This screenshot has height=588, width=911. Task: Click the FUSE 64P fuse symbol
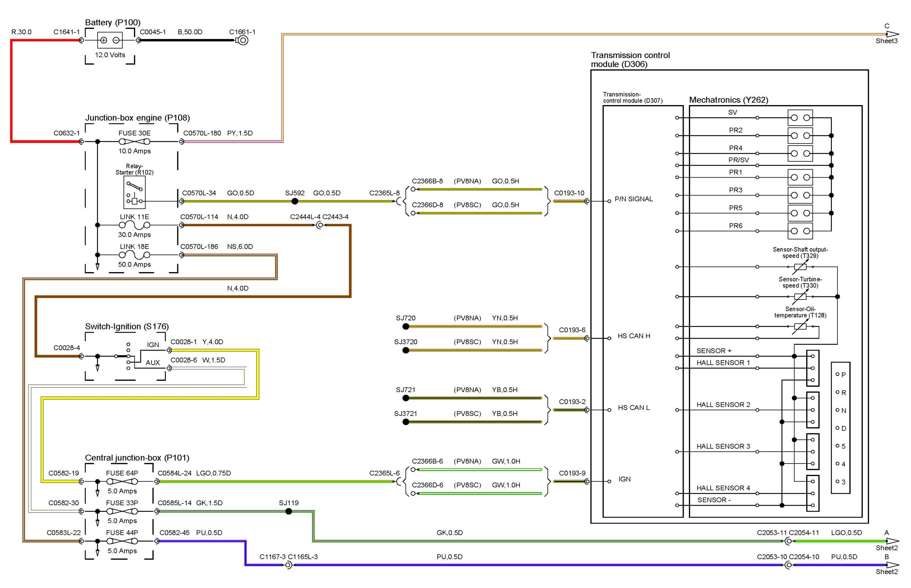click(x=122, y=482)
